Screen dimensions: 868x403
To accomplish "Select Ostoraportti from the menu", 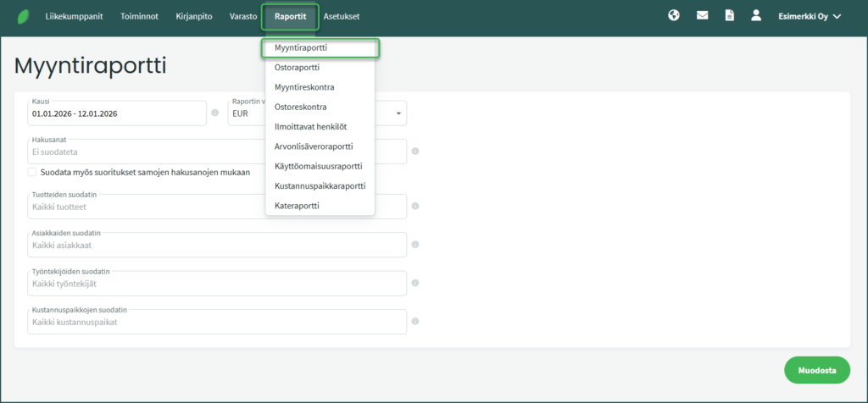I will (x=297, y=68).
